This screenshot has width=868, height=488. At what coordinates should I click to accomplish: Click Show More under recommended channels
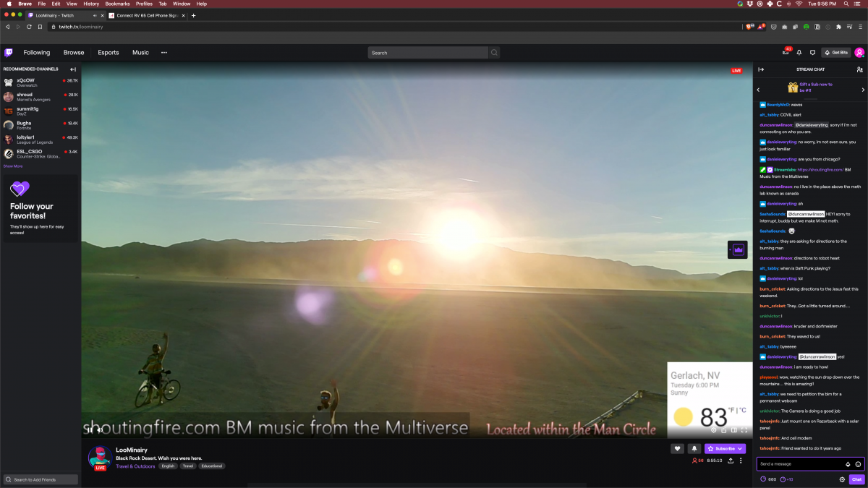coord(13,166)
